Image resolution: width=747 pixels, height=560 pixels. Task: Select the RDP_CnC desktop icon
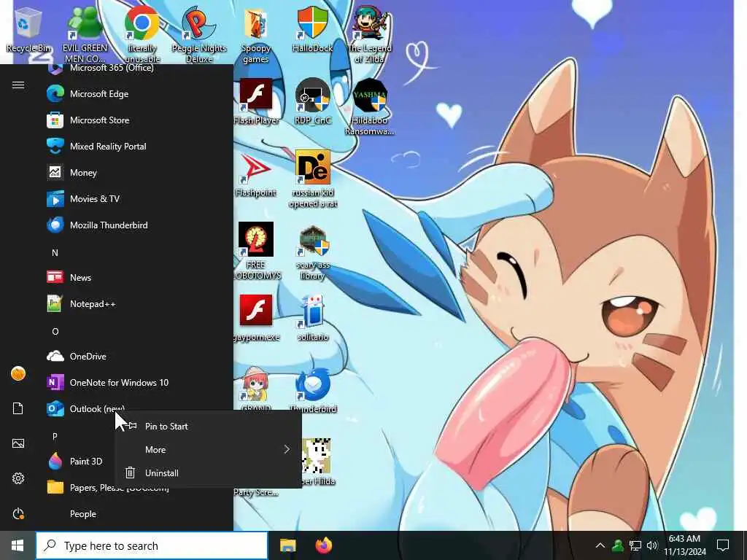point(312,102)
